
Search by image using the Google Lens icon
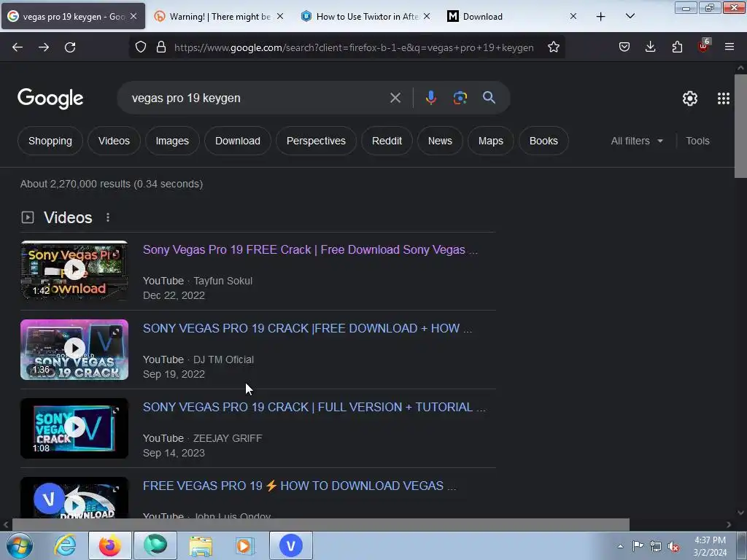pos(460,98)
